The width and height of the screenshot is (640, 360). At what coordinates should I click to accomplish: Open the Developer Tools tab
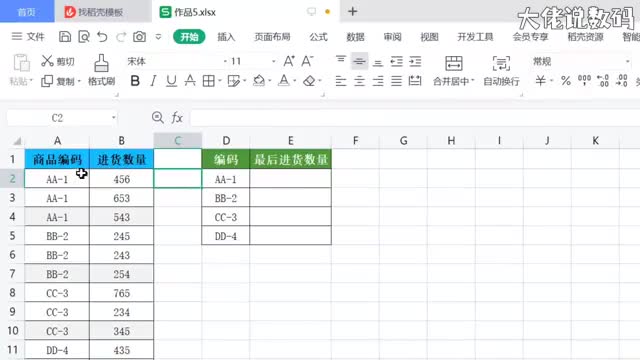pos(475,37)
